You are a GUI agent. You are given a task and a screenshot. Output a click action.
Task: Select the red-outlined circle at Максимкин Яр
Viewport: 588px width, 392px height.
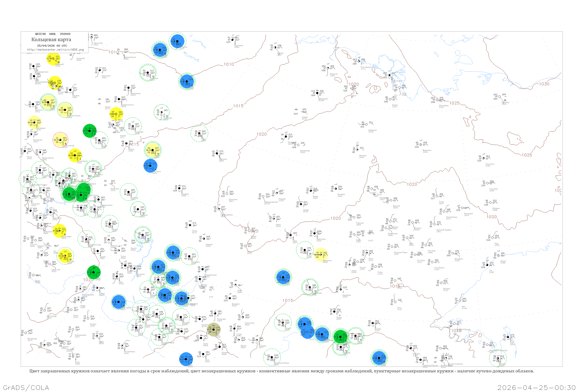[61, 140]
